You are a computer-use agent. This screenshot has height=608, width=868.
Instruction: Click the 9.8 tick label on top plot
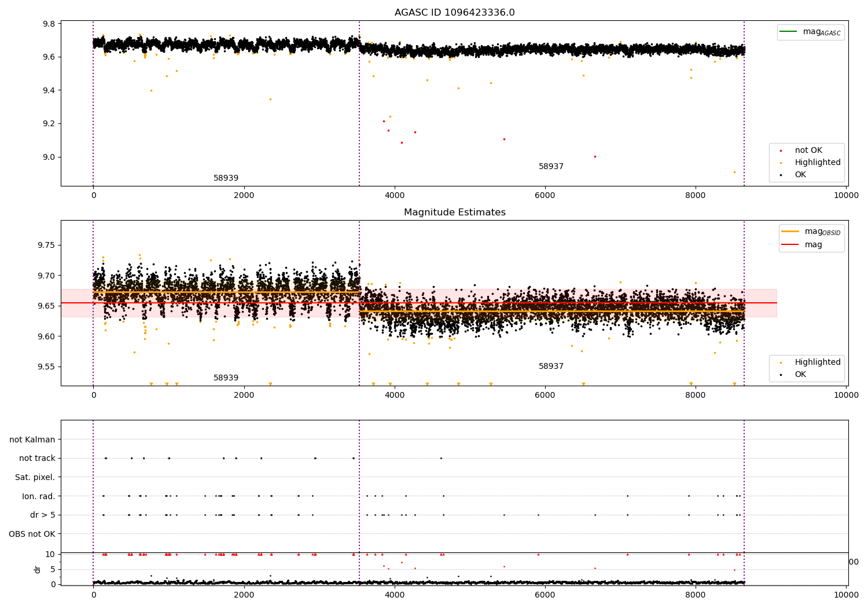[49, 24]
